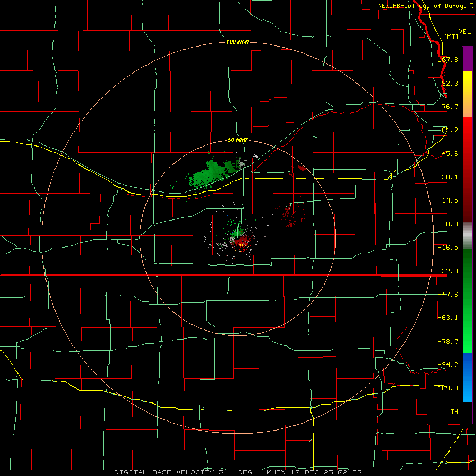
Task: Select the 50 NMI range ring label
Action: click(x=237, y=140)
